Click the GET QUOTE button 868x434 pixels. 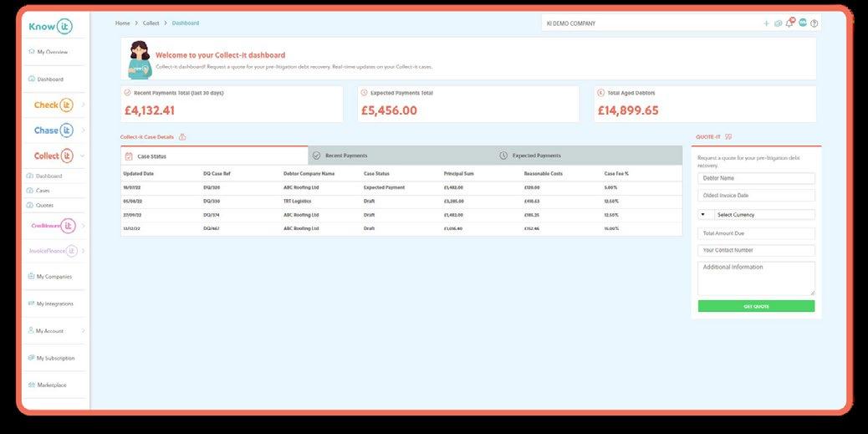(756, 306)
